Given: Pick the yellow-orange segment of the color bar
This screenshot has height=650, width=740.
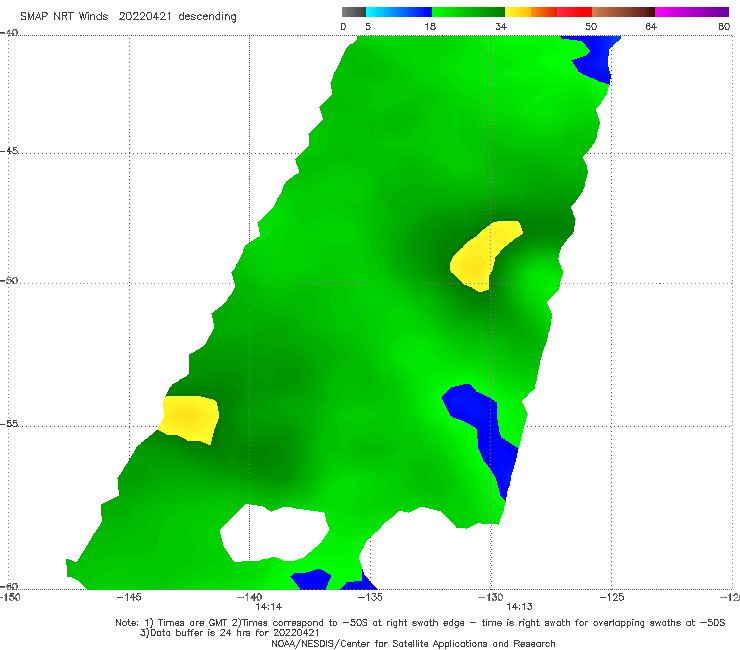Looking at the screenshot, I should [530, 12].
